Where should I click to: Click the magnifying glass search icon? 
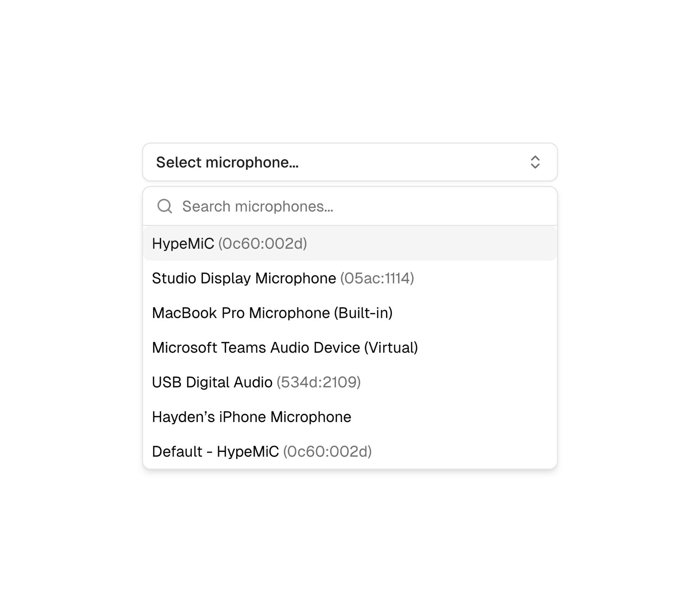point(164,206)
